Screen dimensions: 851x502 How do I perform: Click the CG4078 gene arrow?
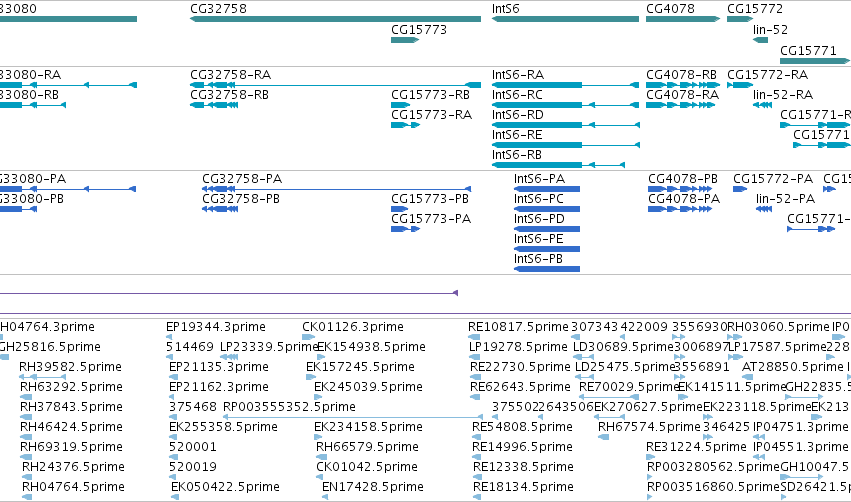(683, 19)
